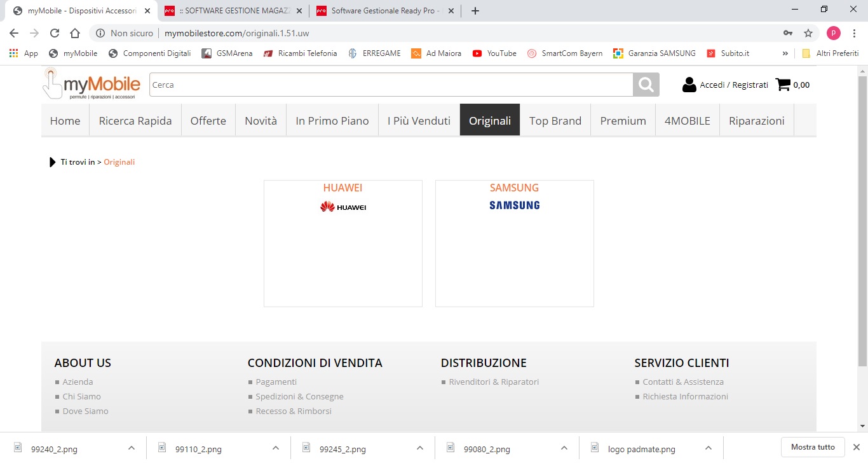Open the Altri Preferiti bookmarks folder

click(x=831, y=53)
